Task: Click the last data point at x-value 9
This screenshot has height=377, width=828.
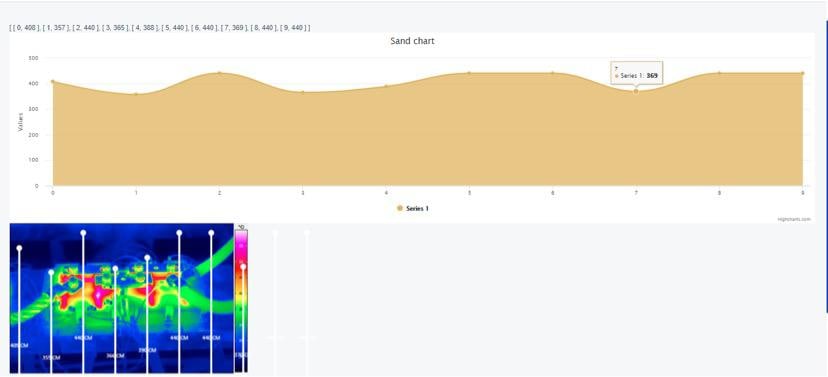Action: tap(802, 73)
